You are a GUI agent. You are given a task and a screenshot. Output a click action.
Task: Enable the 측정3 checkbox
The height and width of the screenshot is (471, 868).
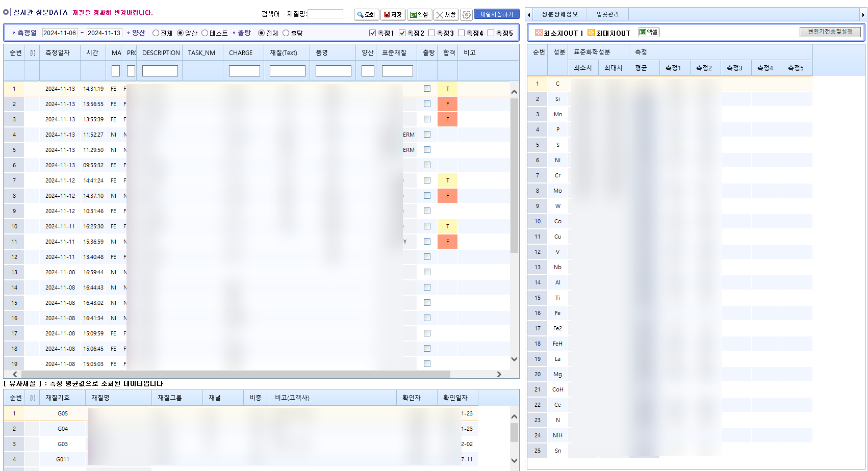point(431,33)
